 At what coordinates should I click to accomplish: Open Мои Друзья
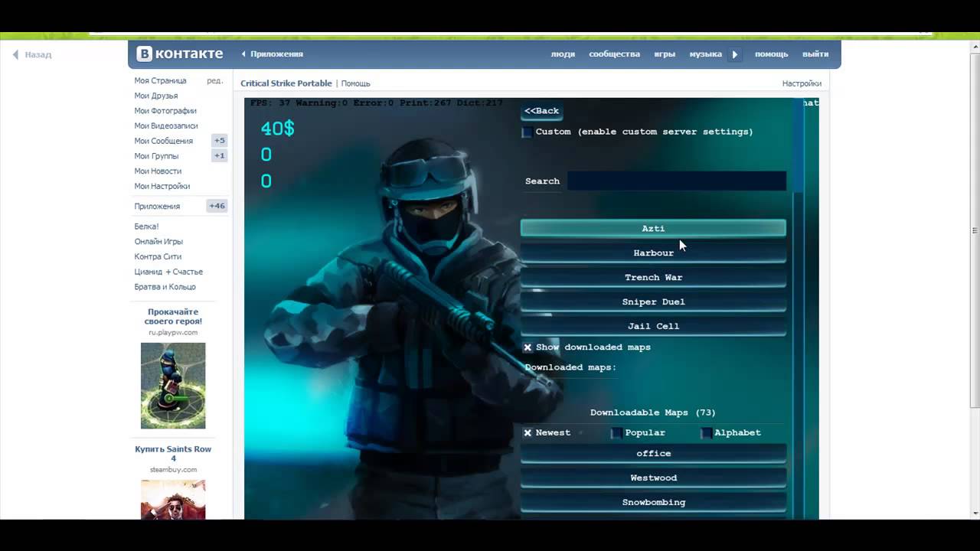pos(156,96)
